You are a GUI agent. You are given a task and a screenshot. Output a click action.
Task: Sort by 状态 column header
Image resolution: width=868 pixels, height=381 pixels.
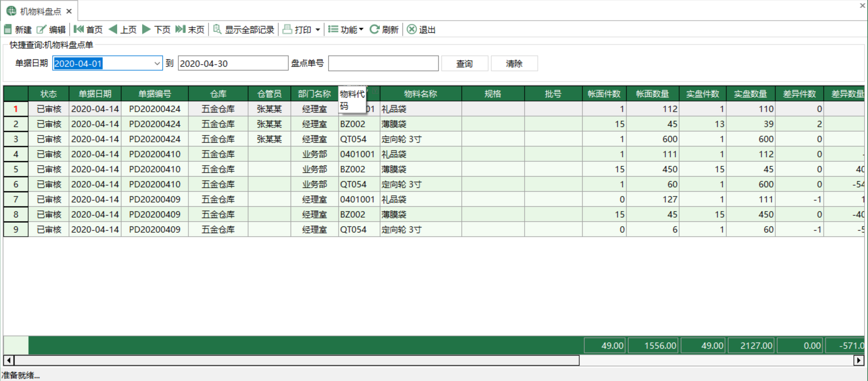(49, 94)
